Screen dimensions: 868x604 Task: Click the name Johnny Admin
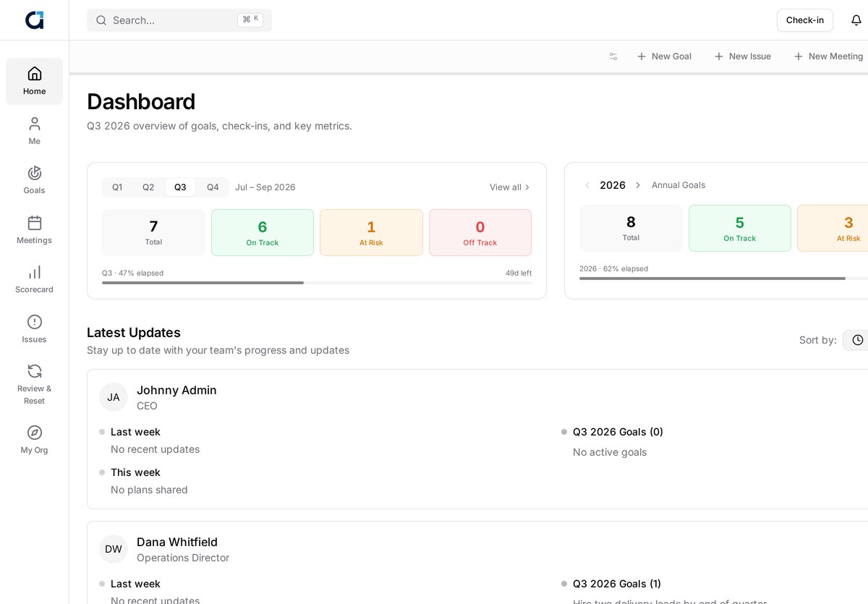176,390
